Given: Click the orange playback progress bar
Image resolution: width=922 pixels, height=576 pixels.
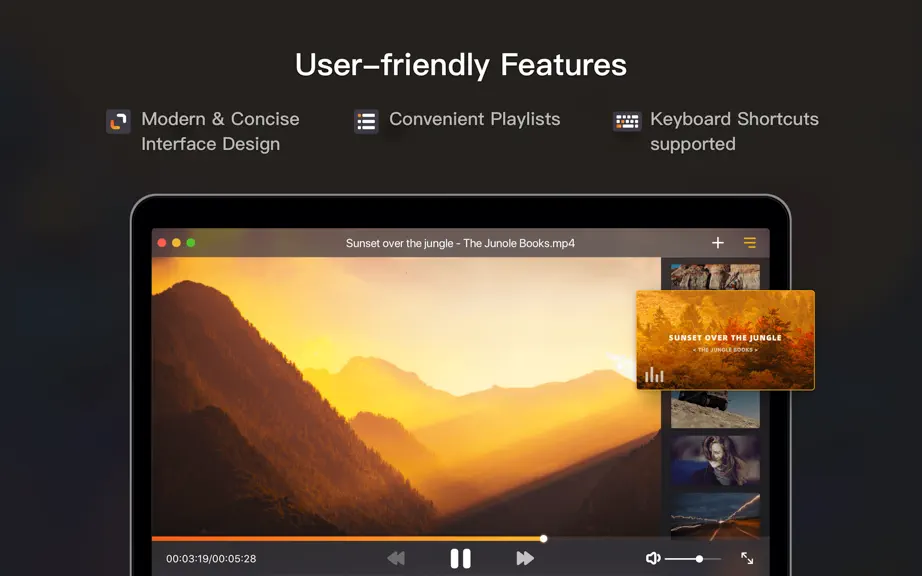Looking at the screenshot, I should coord(348,538).
